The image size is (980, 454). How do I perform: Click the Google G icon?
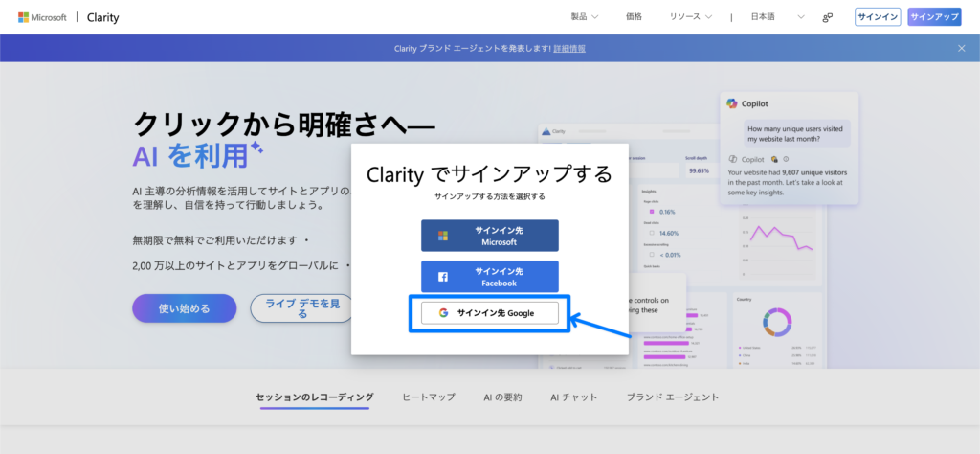[x=444, y=313]
